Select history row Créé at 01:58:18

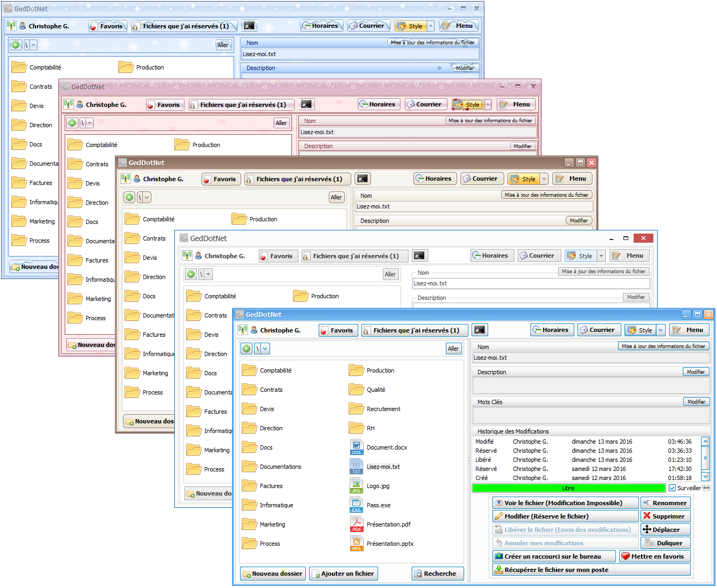[587, 478]
